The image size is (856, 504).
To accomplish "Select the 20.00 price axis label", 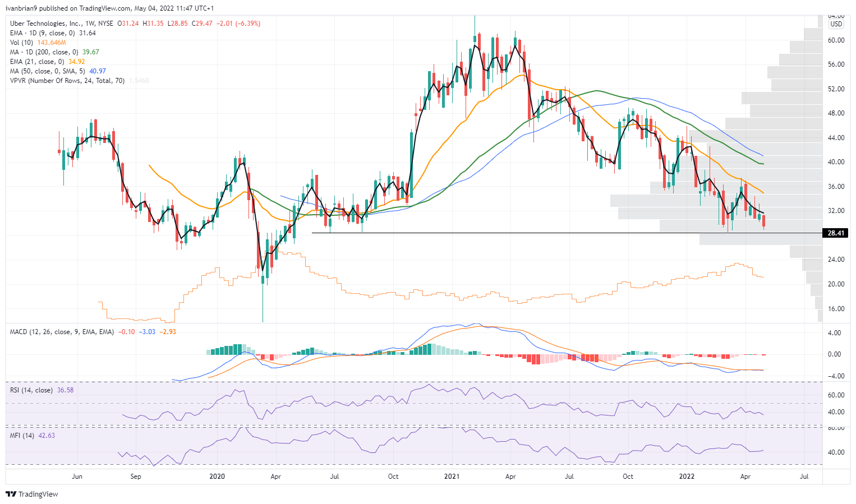I will click(x=836, y=284).
